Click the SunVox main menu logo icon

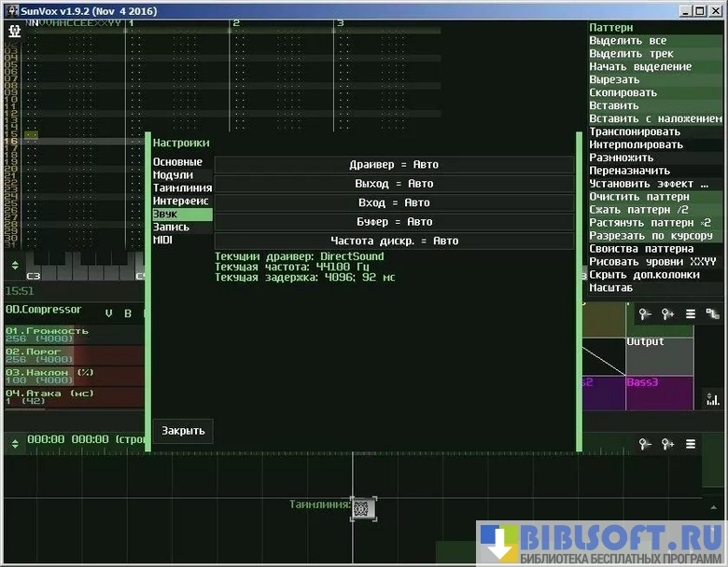tap(14, 30)
